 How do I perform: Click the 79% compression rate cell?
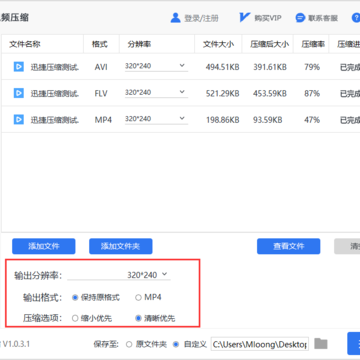click(312, 67)
